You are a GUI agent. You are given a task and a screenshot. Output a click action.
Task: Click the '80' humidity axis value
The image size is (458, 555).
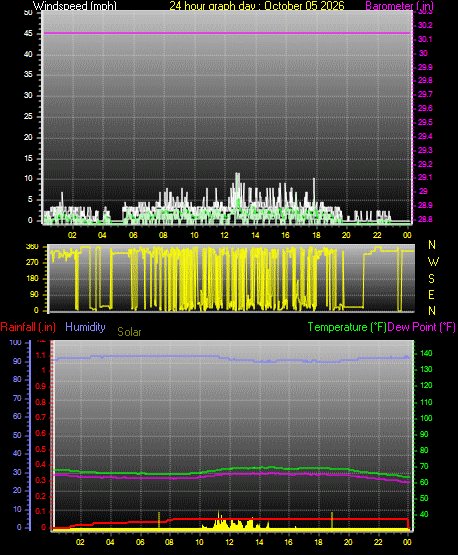point(17,379)
